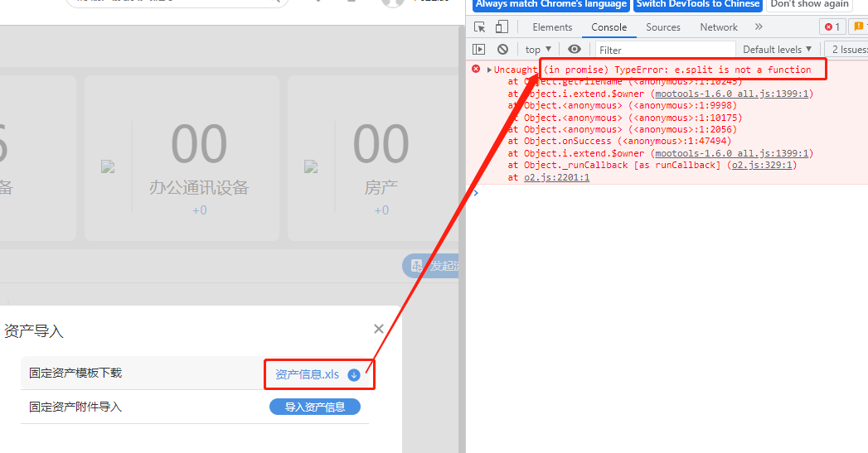This screenshot has width=868, height=453.
Task: Show the console sidebar icon
Action: 479,49
